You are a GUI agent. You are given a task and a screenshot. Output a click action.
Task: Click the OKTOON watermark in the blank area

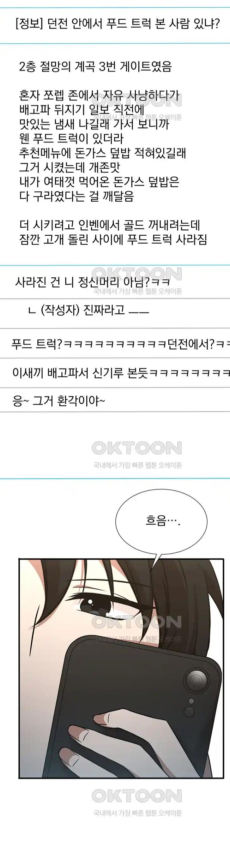tap(137, 448)
